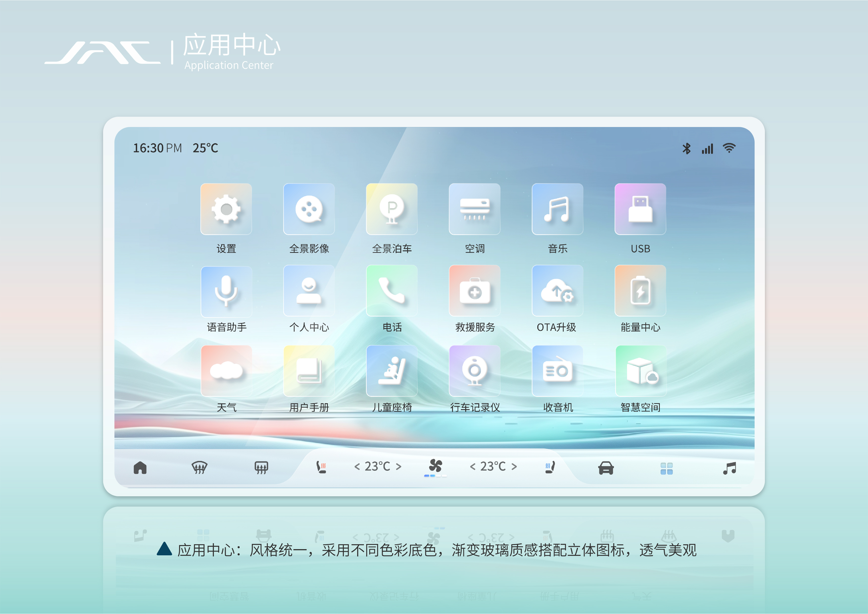
Task: Launch the 智慧空间 smart space app
Action: (x=641, y=371)
